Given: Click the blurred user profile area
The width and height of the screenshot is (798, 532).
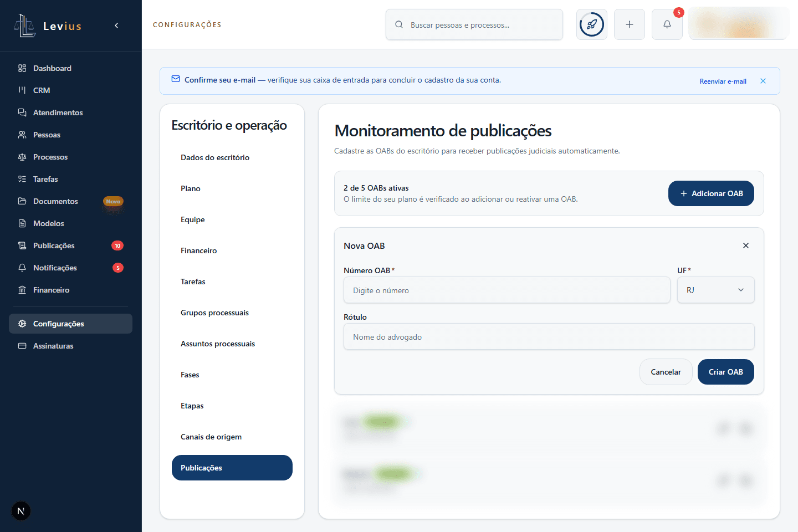Looking at the screenshot, I should click(x=739, y=24).
